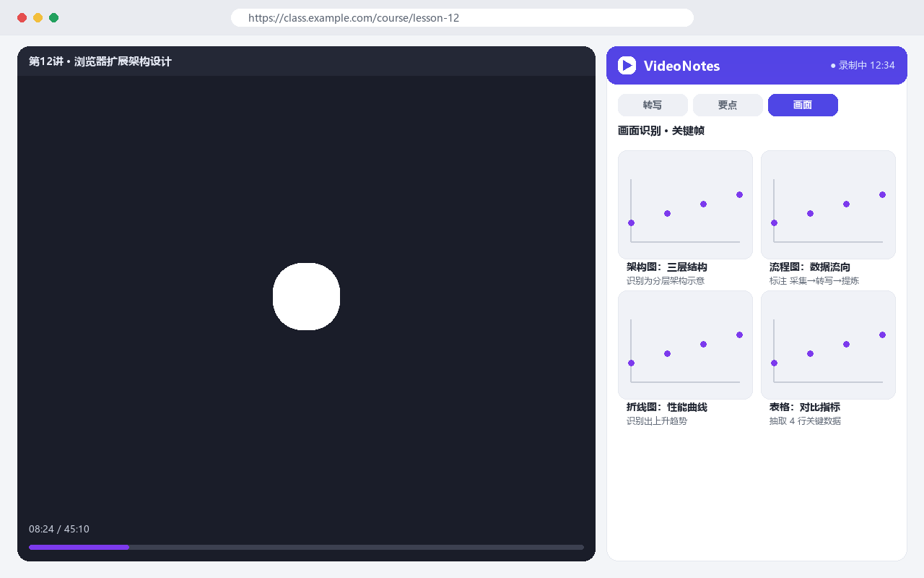The height and width of the screenshot is (578, 924).
Task: Switch to the 要点 tab
Action: [x=728, y=105]
